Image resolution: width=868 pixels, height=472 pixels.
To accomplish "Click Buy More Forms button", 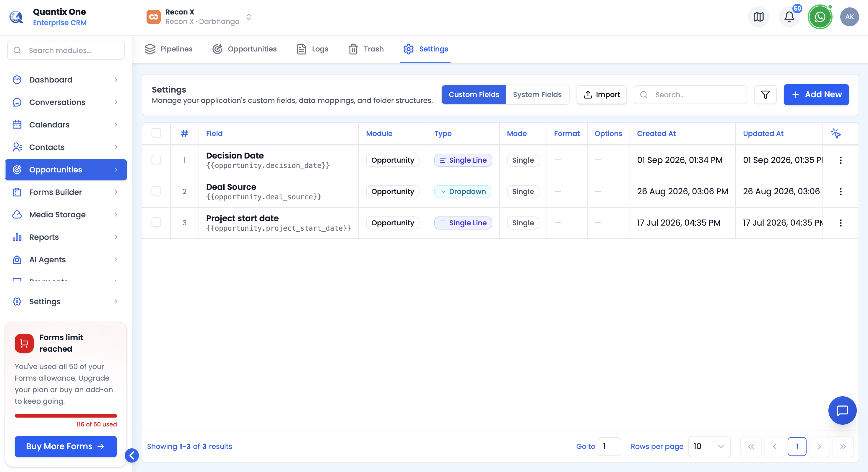I will [66, 447].
